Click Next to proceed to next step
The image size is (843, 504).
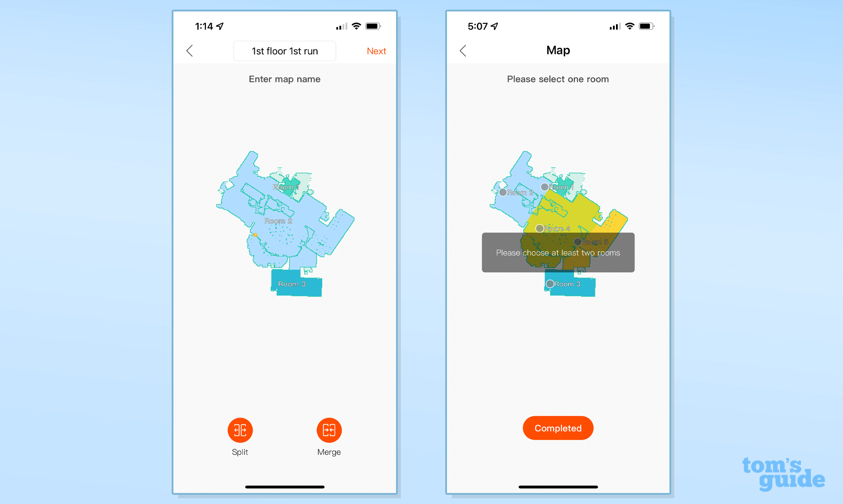pos(376,50)
